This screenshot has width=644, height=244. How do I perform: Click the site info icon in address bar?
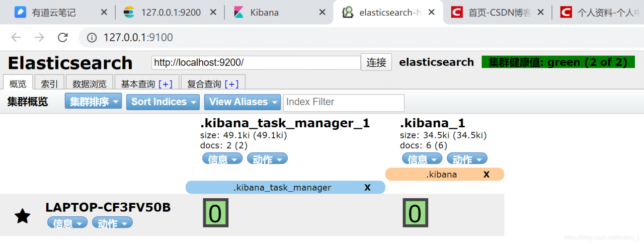pos(92,37)
